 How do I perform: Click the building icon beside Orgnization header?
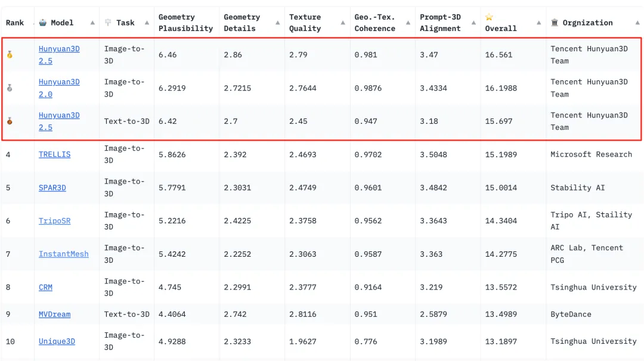click(x=555, y=23)
